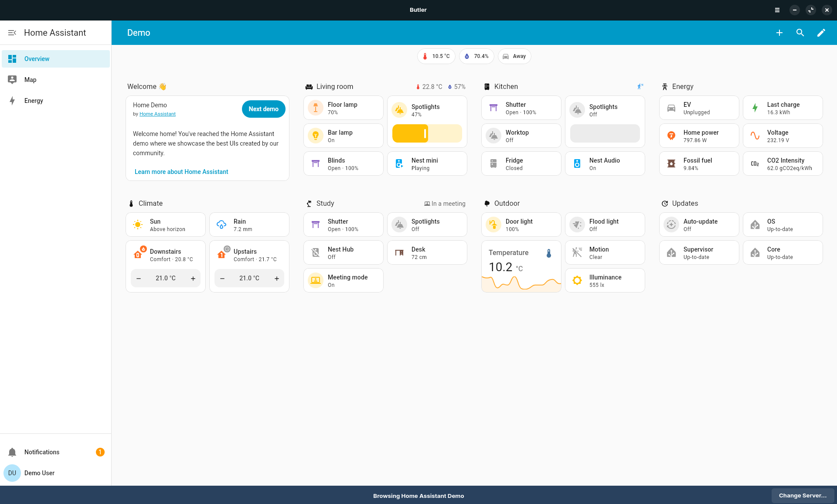Click the Next demo button
The width and height of the screenshot is (837, 504).
pyautogui.click(x=263, y=109)
